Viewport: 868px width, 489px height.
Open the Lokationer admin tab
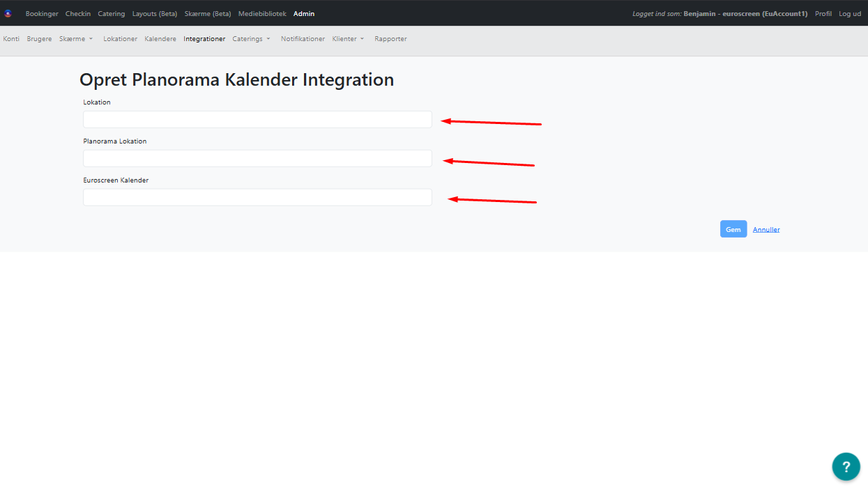tap(120, 39)
